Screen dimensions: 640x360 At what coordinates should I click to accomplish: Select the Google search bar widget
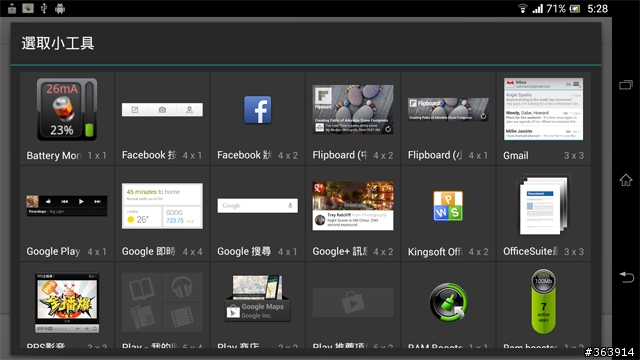tap(258, 206)
